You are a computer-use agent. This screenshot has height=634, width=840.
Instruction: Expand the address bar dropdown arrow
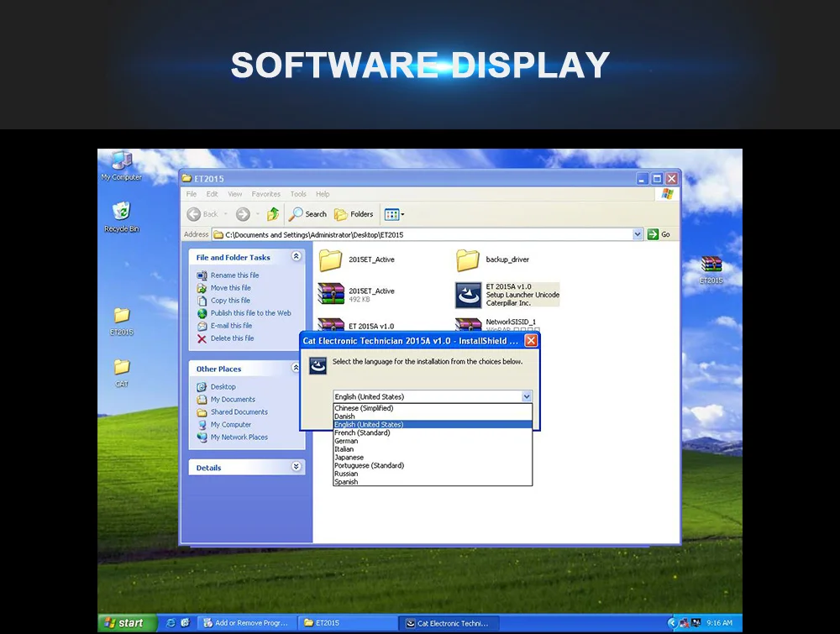pyautogui.click(x=637, y=234)
